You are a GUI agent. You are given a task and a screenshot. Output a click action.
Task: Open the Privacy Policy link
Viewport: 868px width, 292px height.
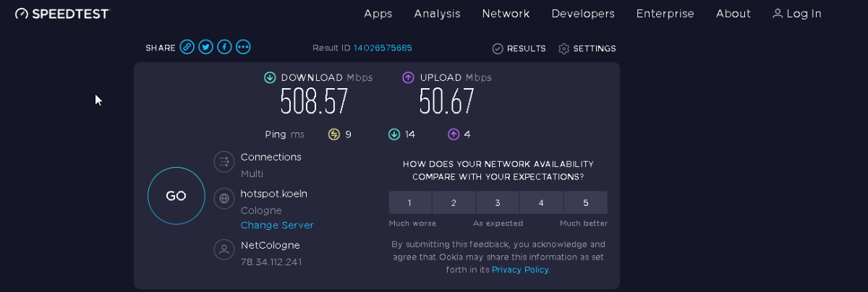click(520, 270)
